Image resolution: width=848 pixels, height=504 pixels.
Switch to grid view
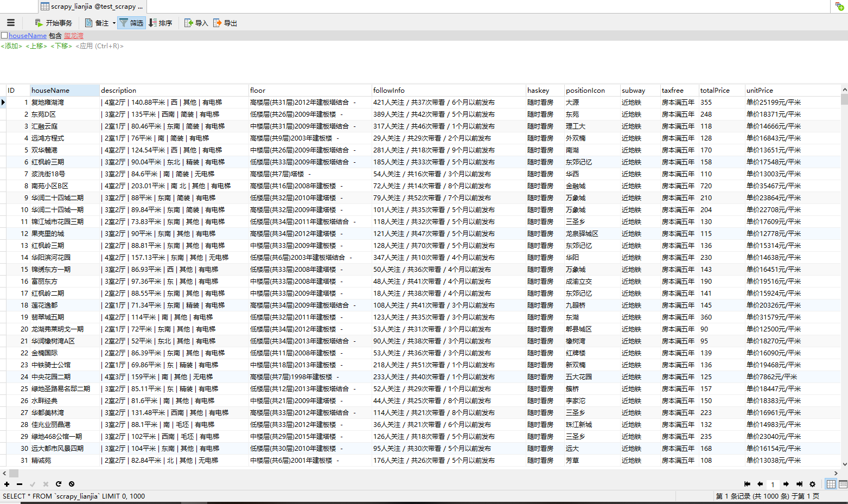(x=831, y=484)
